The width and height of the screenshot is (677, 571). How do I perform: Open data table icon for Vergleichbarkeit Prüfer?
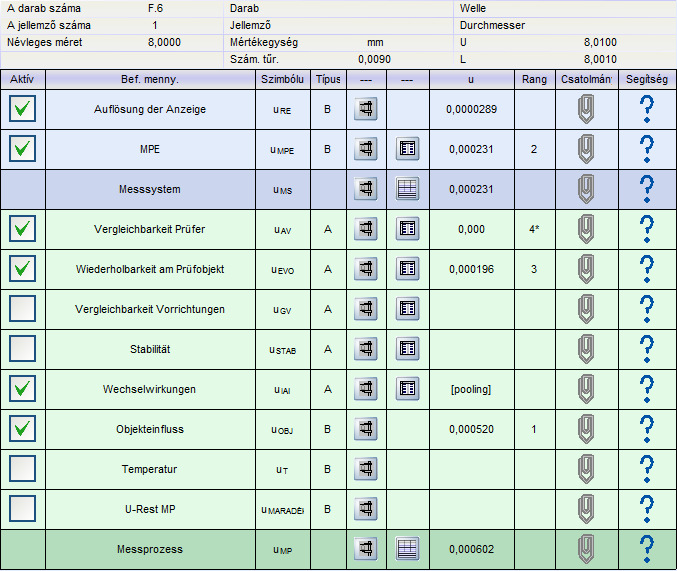coord(407,229)
